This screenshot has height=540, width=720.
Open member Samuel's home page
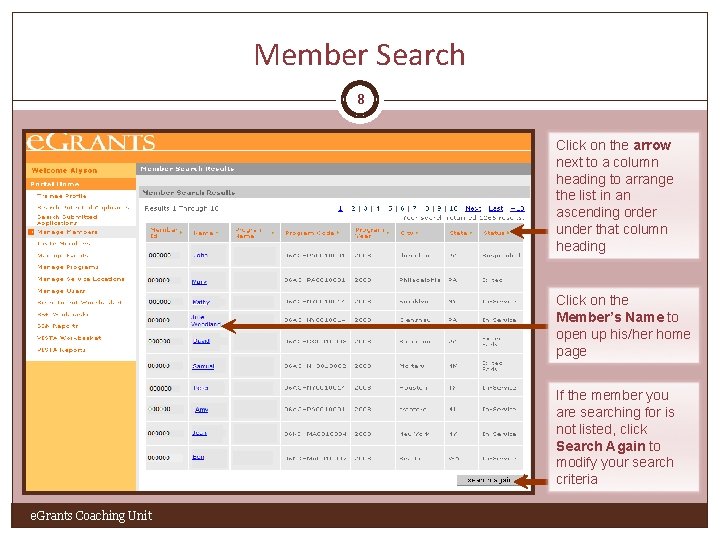pyautogui.click(x=203, y=366)
